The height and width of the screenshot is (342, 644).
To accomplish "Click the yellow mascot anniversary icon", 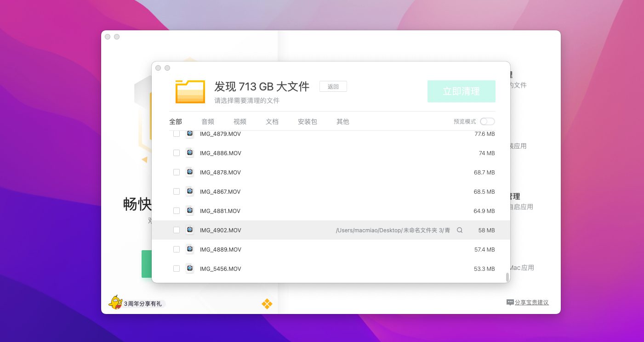I will pos(115,303).
